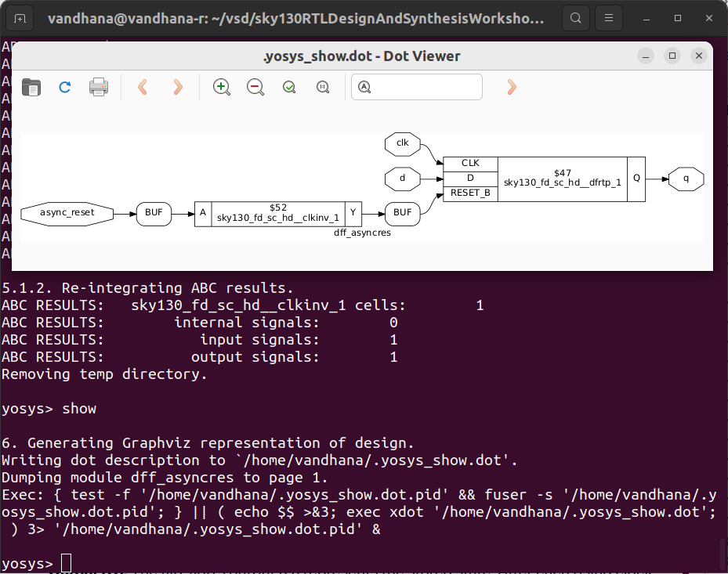Image resolution: width=728 pixels, height=574 pixels.
Task: Fit the graph to the window
Action: tap(288, 87)
